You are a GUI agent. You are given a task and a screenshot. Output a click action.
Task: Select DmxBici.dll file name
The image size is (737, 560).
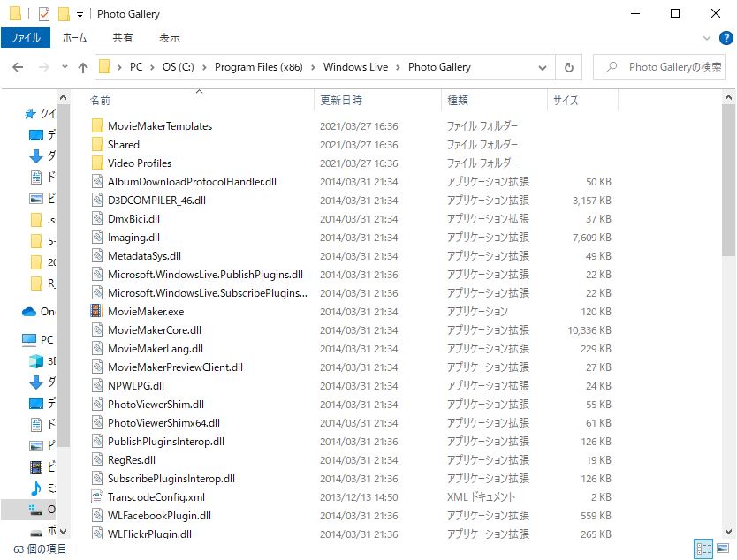[x=133, y=219]
